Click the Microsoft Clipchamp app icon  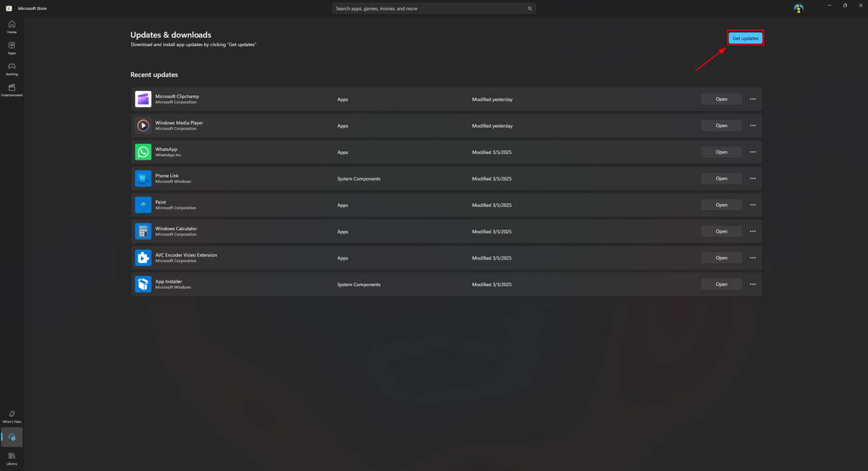[x=143, y=99]
